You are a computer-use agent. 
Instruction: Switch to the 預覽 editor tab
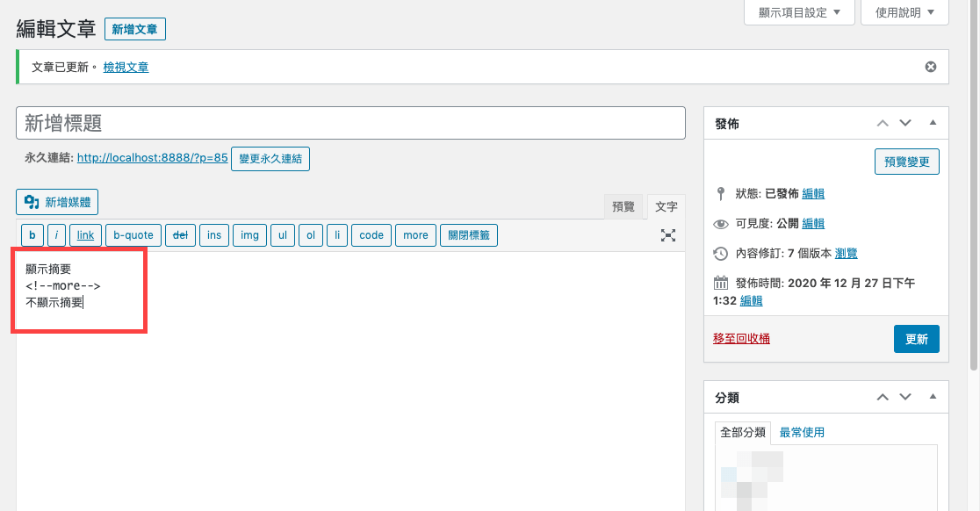pos(623,207)
